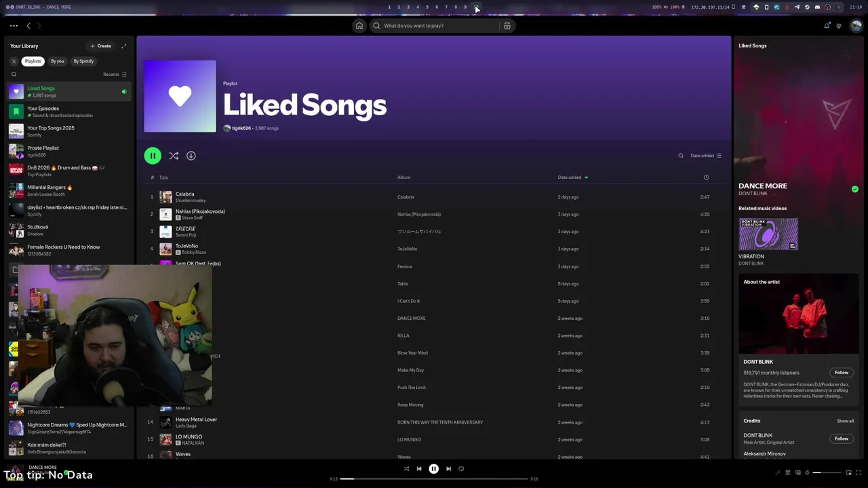Viewport: 868px width, 488px height.
Task: Open Friend Activity from the top bar
Action: (839, 26)
